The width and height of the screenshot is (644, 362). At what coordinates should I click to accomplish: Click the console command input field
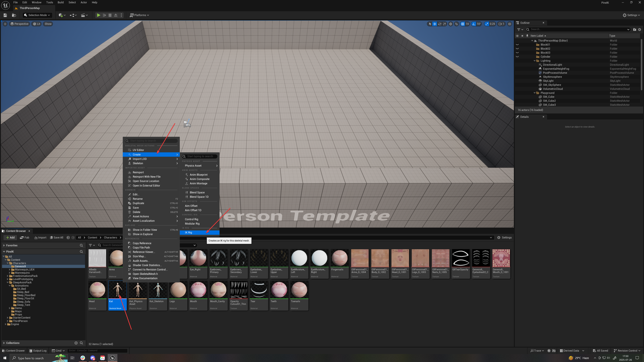(97, 351)
